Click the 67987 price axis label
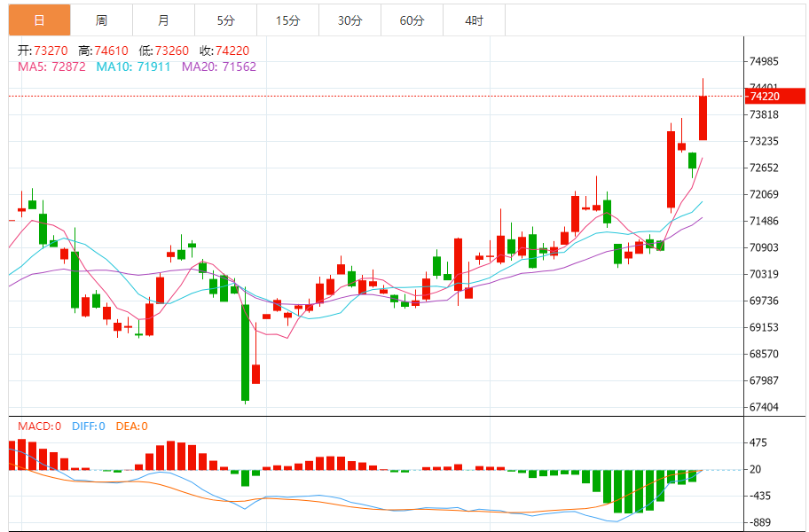This screenshot has height=532, width=809. coord(764,380)
